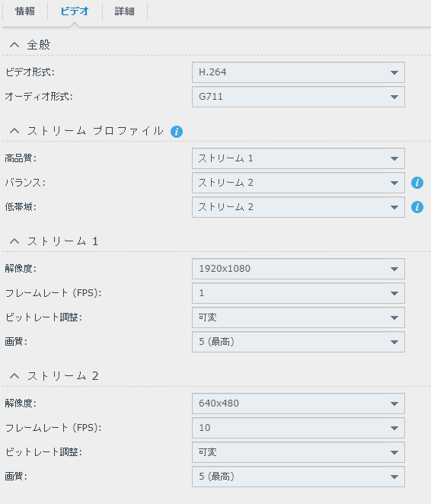Click info icon next to 低帯域 dropdown

tap(417, 207)
